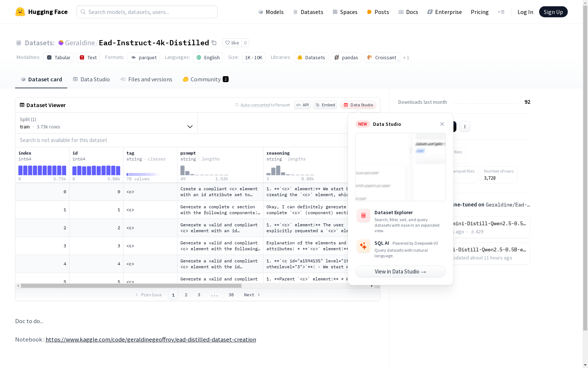The width and height of the screenshot is (588, 368).
Task: Copy the dataset name with copy icon
Action: [x=214, y=43]
